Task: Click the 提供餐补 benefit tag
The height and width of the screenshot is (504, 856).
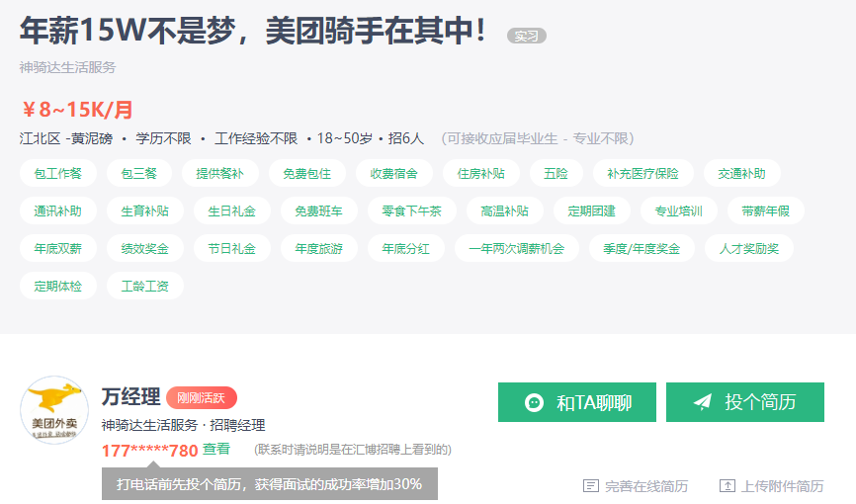Action: click(220, 174)
